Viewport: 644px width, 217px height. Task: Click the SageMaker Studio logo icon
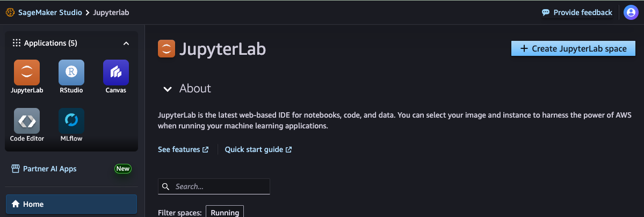(x=10, y=12)
